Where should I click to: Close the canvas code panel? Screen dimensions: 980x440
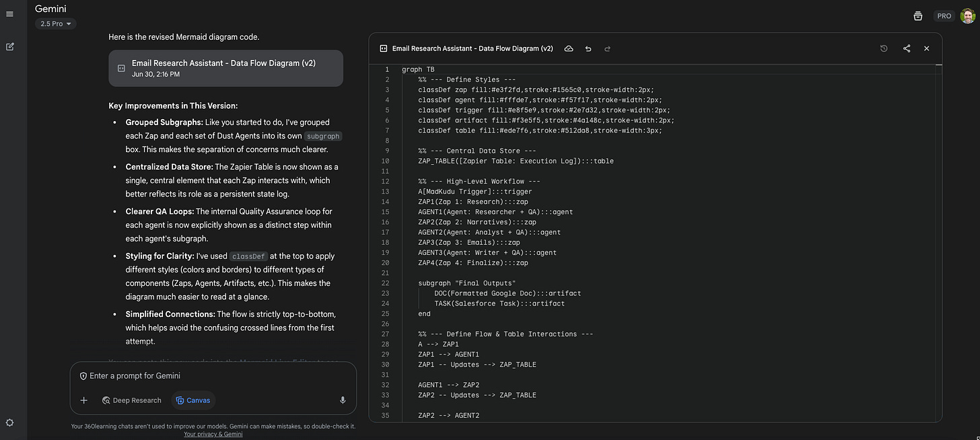point(927,48)
